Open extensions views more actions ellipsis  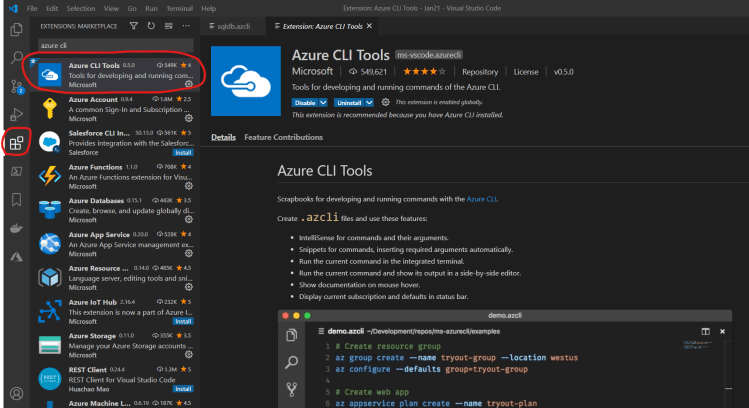pos(186,26)
